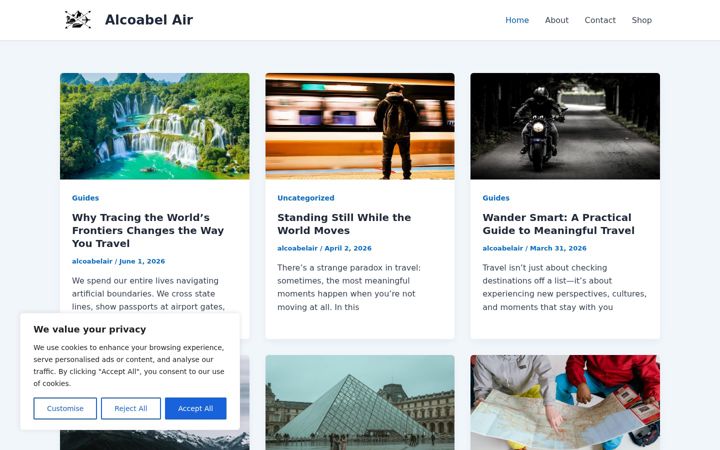Click author alcoabelair on April 2, 2026 post
The image size is (720, 450).
coord(297,248)
